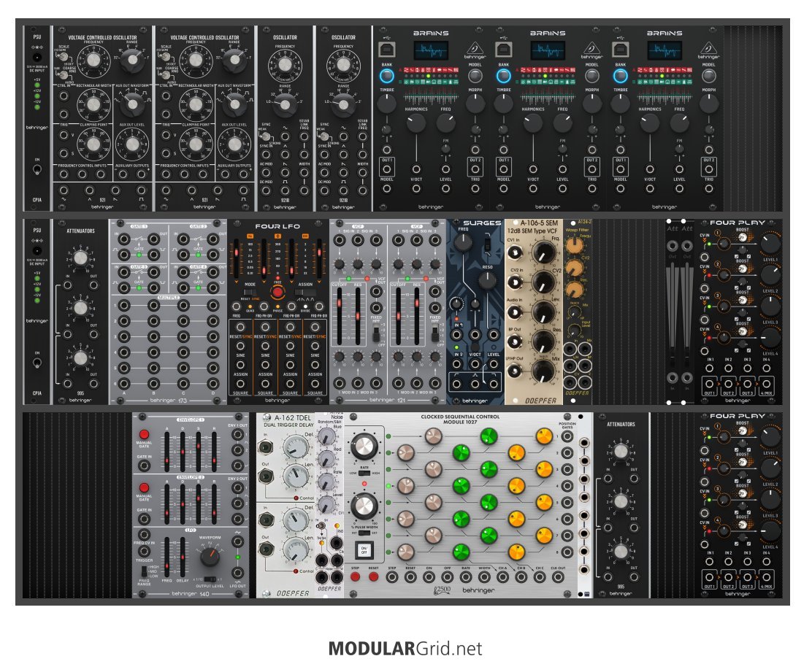Click the IN 1 jack on the Surges module
The width and height of the screenshot is (812, 664).
458,335
